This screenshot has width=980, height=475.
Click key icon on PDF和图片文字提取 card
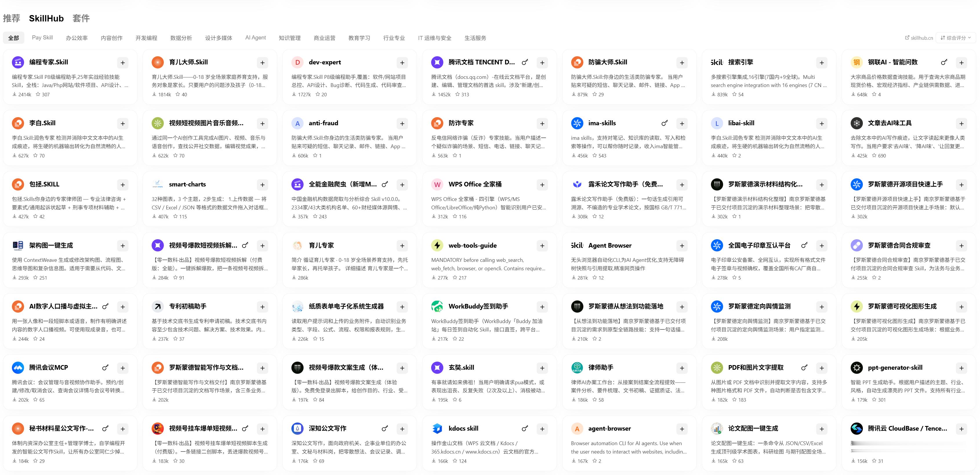pyautogui.click(x=804, y=367)
